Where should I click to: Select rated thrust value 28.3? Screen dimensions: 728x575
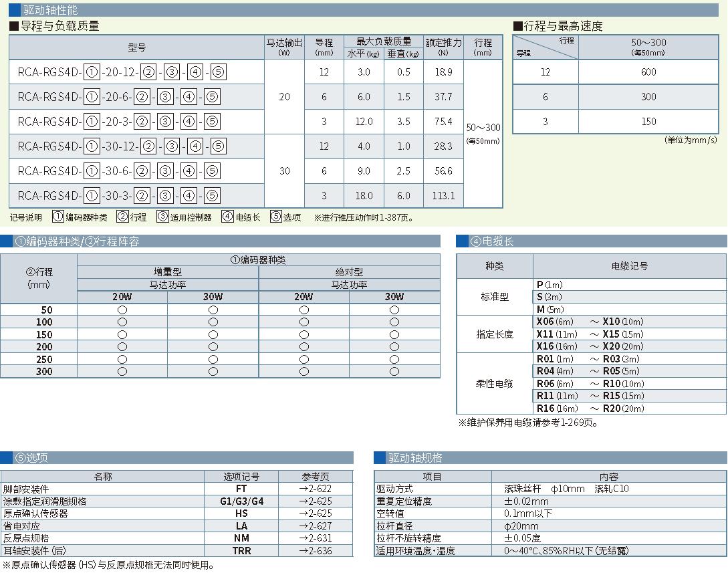click(x=443, y=146)
